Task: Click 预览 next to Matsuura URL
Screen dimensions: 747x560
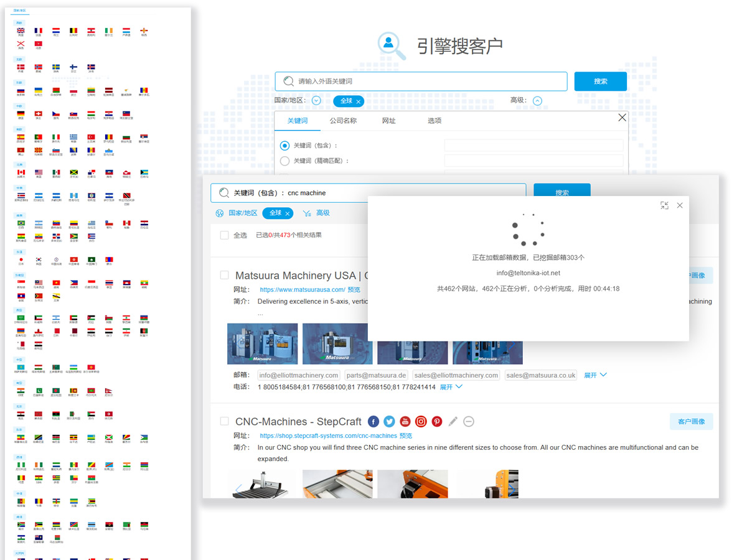Action: tap(354, 290)
